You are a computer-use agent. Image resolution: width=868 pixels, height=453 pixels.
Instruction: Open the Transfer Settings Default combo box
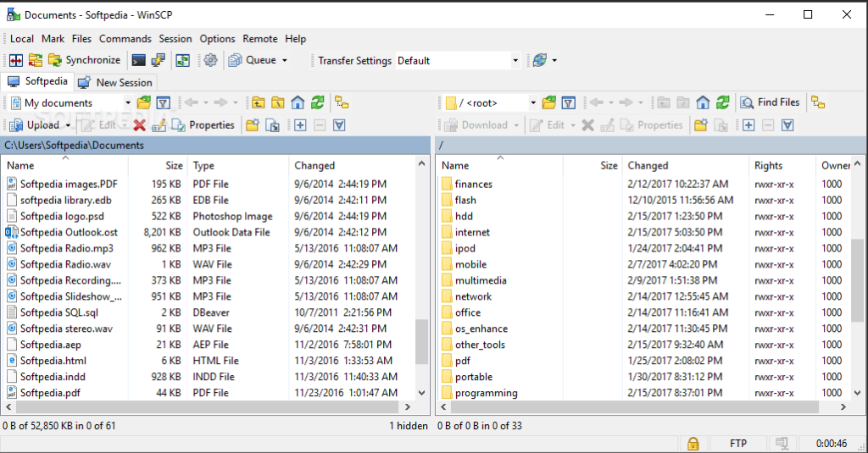tap(458, 61)
